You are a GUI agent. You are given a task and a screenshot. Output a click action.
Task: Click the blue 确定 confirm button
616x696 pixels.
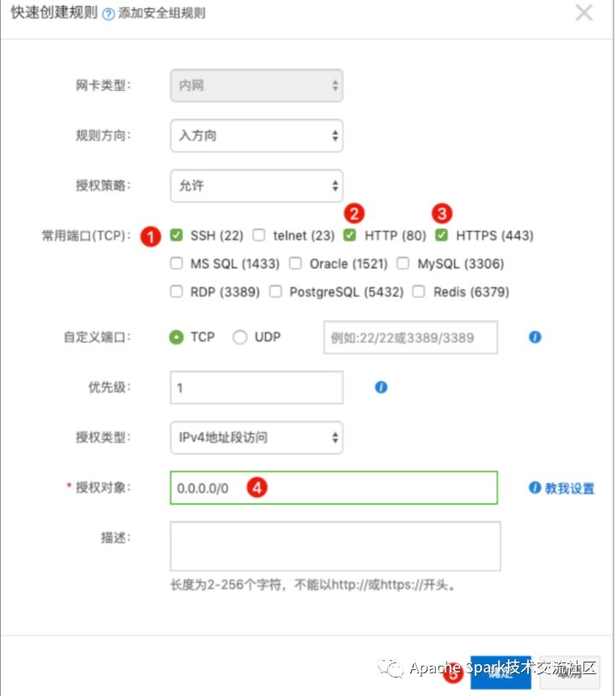click(500, 673)
